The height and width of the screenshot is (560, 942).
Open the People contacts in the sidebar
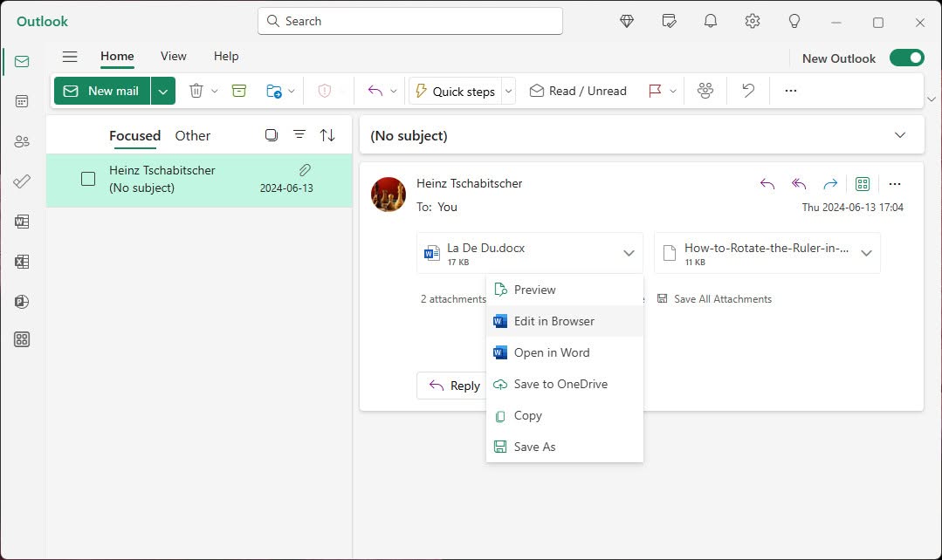click(x=22, y=141)
